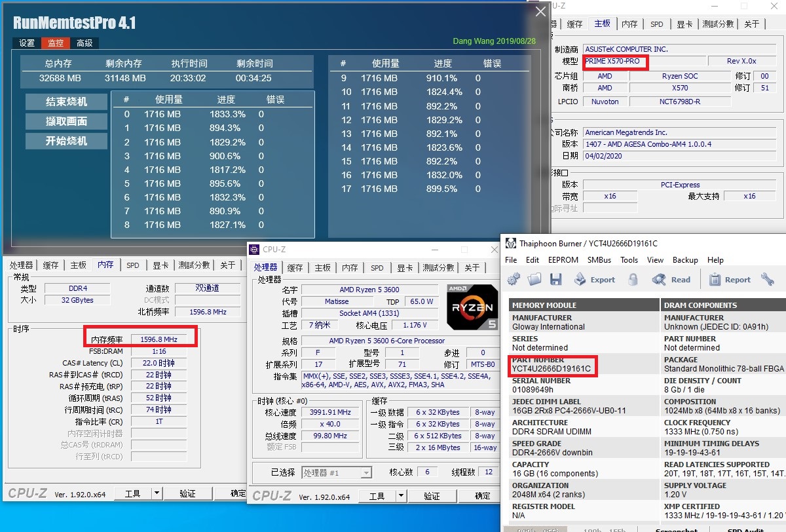Screen dimensions: 786x532
Task: Open Edit menu in Thaiphoon Burner
Action: pyautogui.click(x=533, y=260)
